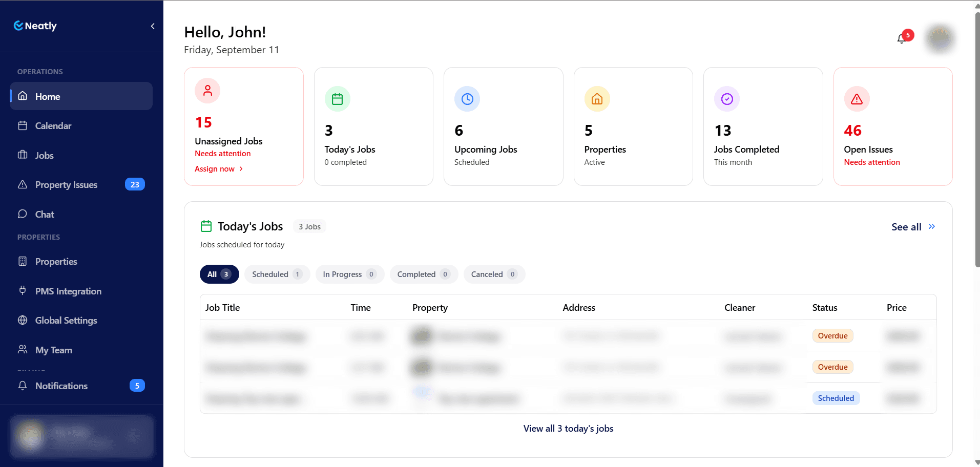Click the bell icon in the header
The image size is (980, 467).
[902, 39]
